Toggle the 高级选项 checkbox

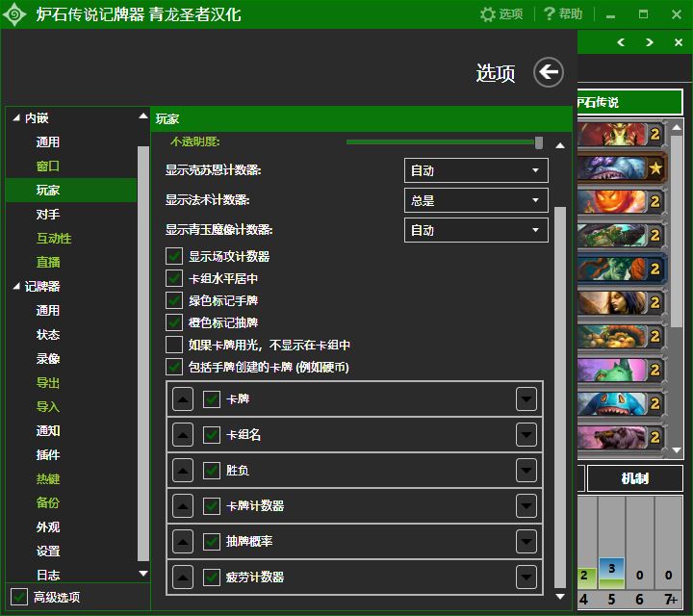click(19, 597)
